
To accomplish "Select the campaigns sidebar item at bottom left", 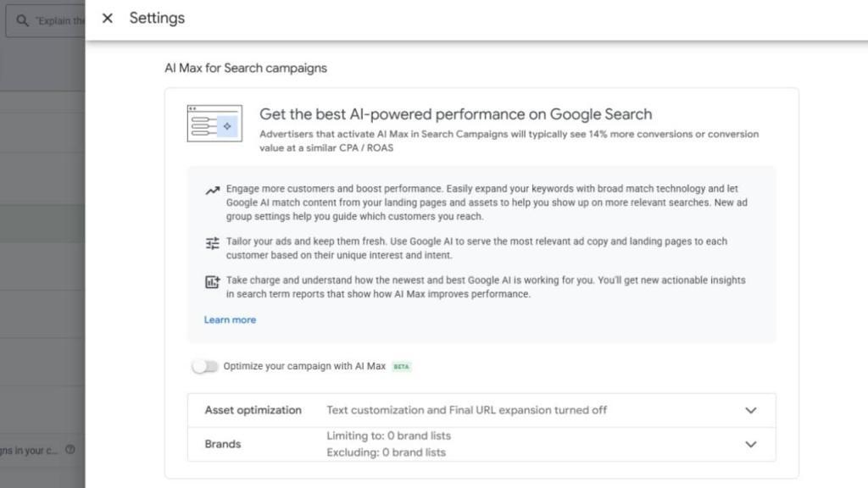I will coord(30,451).
